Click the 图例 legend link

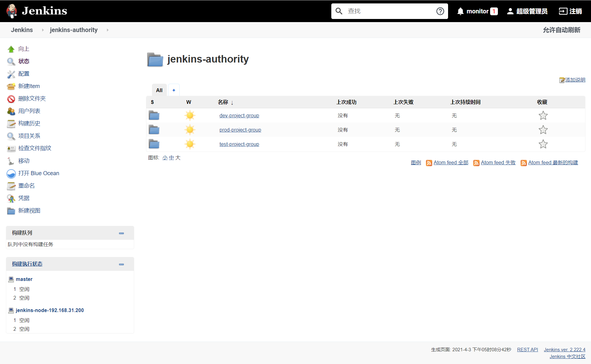click(x=416, y=162)
